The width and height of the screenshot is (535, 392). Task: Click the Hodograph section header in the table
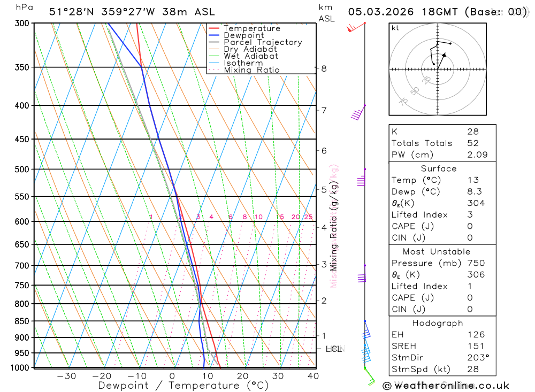coord(438,324)
